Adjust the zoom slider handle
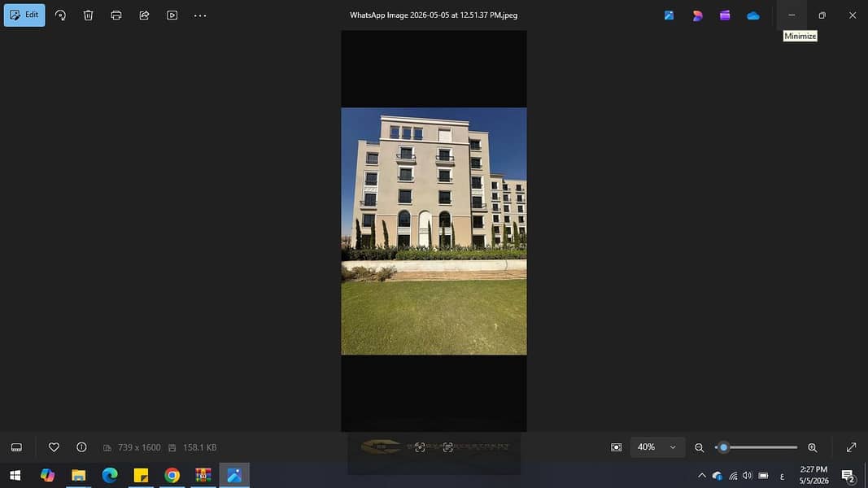868x488 pixels. (723, 447)
